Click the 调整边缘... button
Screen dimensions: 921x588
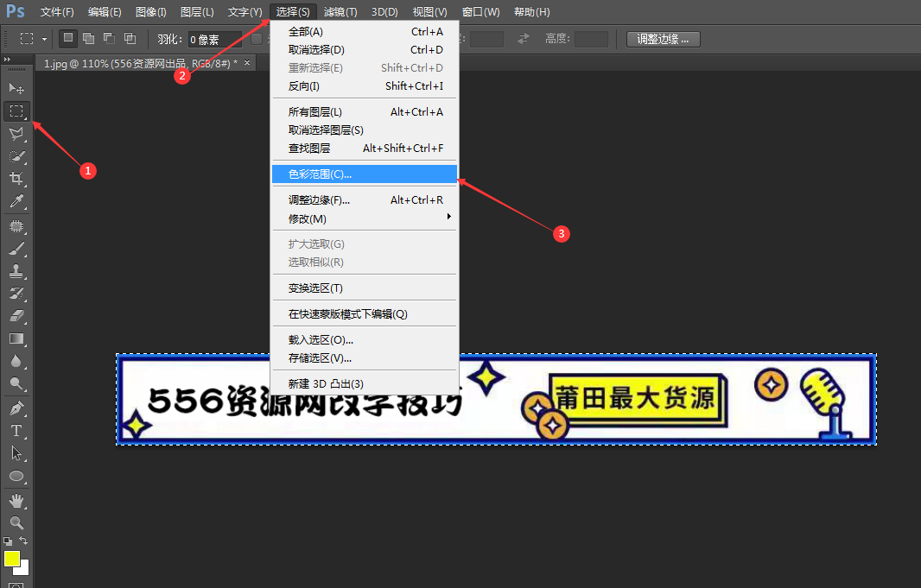663,39
